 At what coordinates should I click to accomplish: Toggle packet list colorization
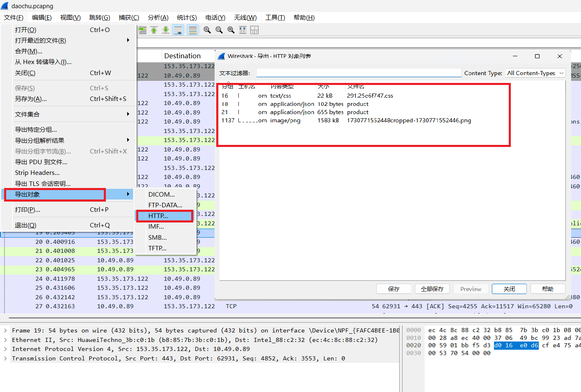click(x=192, y=30)
